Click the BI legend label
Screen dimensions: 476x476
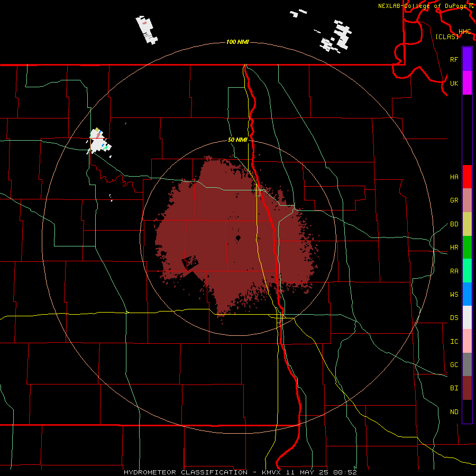click(454, 388)
